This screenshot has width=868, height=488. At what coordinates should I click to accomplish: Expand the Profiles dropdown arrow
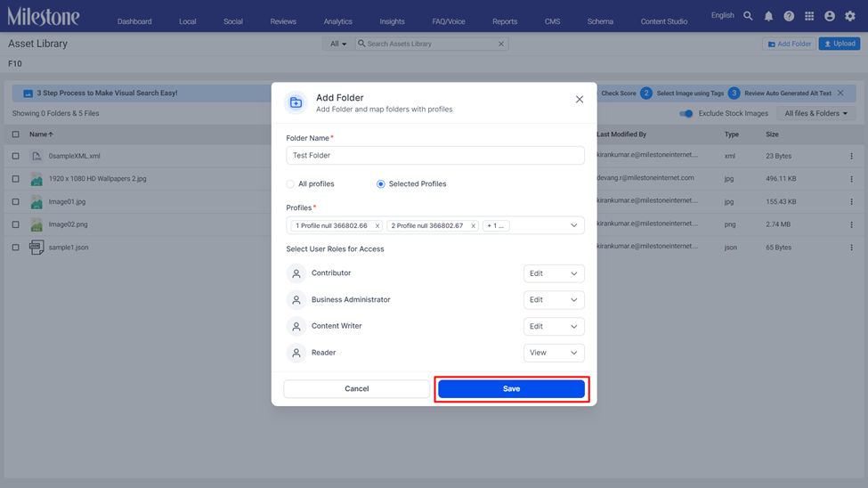point(574,225)
